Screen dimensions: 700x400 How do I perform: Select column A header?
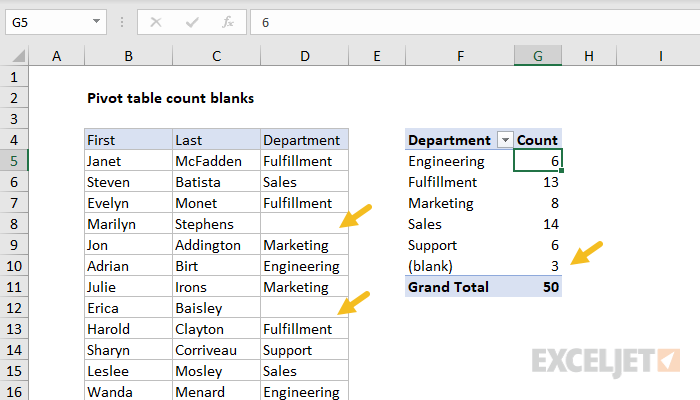point(56,56)
